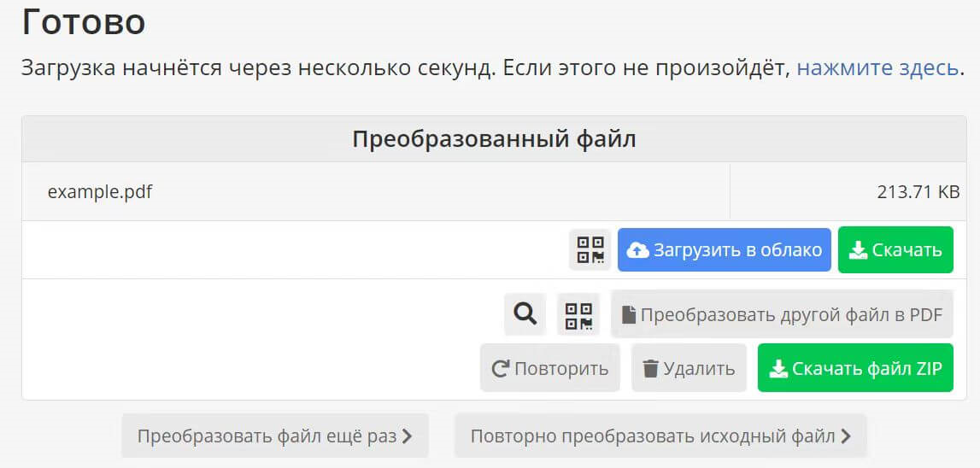
Task: Click the circular arrow icon for Повторить
Action: point(500,368)
